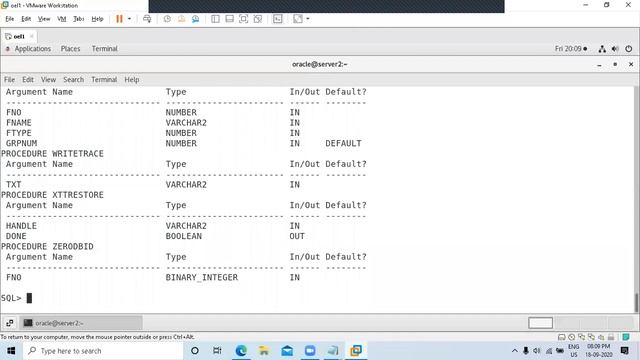Open File Explorer from taskbar
The image size is (640, 360).
point(264,351)
